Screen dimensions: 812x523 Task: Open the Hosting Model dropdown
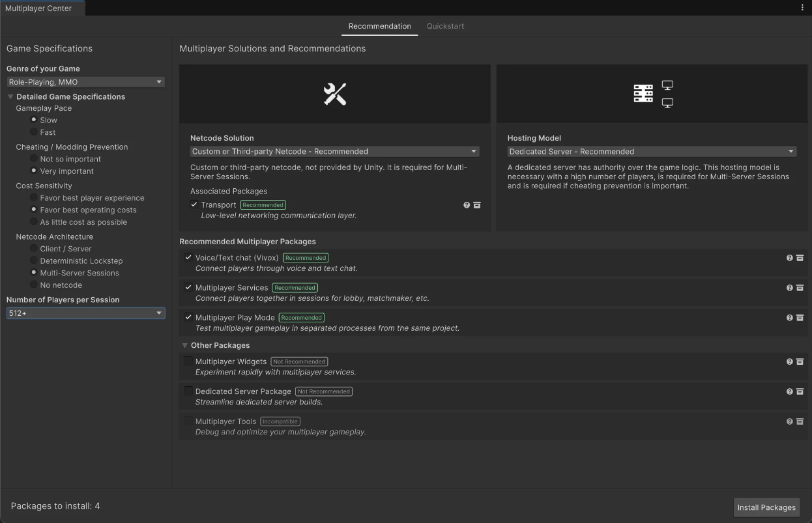point(652,151)
